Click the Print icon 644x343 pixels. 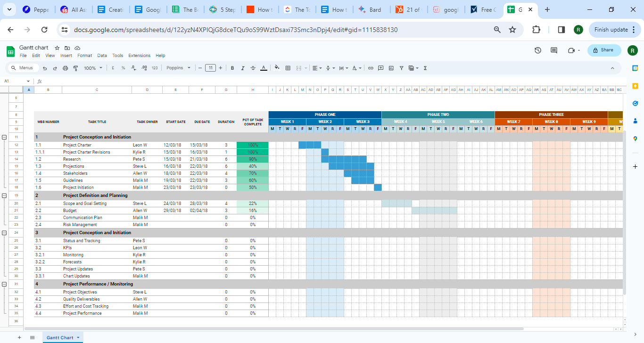[x=65, y=68]
